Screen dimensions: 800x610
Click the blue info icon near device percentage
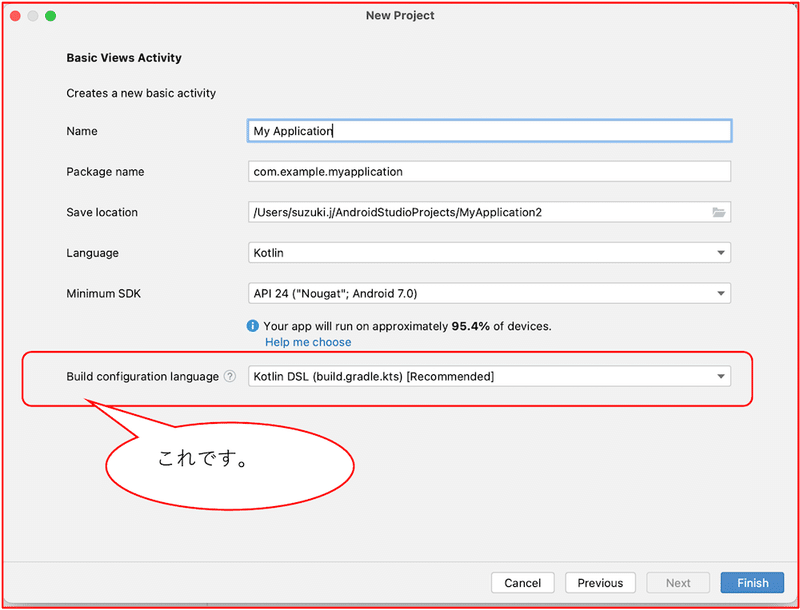[x=252, y=325]
